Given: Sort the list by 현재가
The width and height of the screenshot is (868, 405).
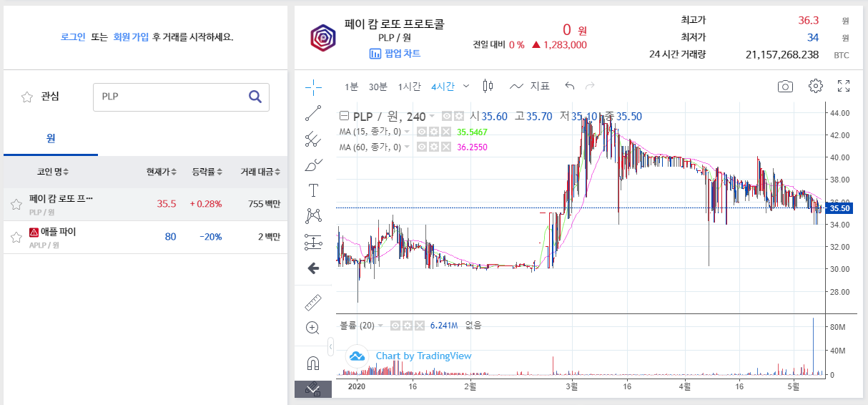Looking at the screenshot, I should 162,172.
